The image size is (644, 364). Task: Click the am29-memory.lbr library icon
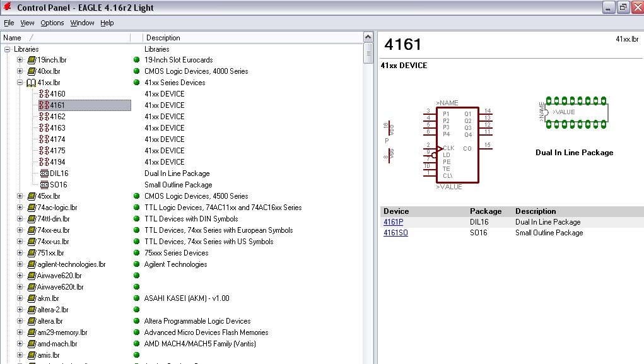pyautogui.click(x=32, y=333)
